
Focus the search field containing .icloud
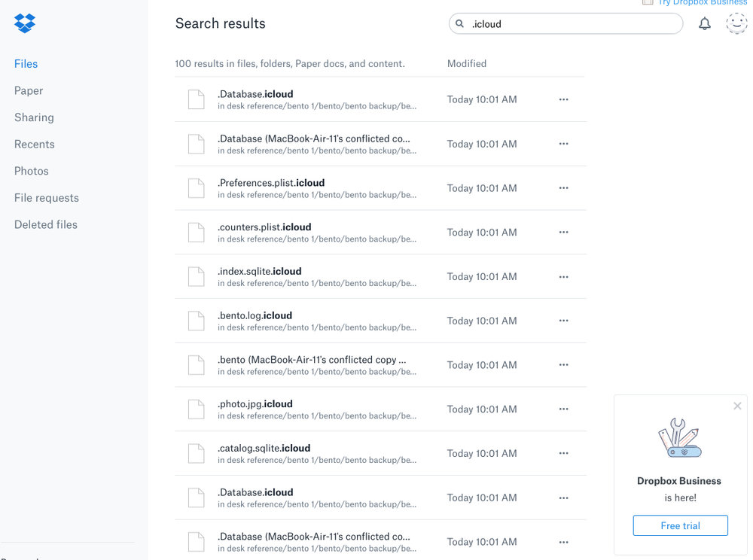coord(566,23)
